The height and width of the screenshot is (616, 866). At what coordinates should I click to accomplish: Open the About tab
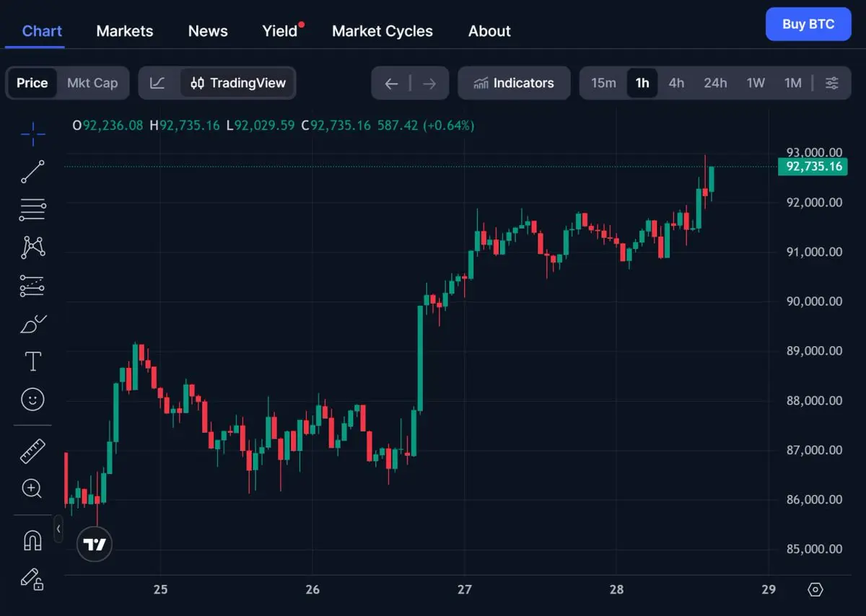point(489,31)
